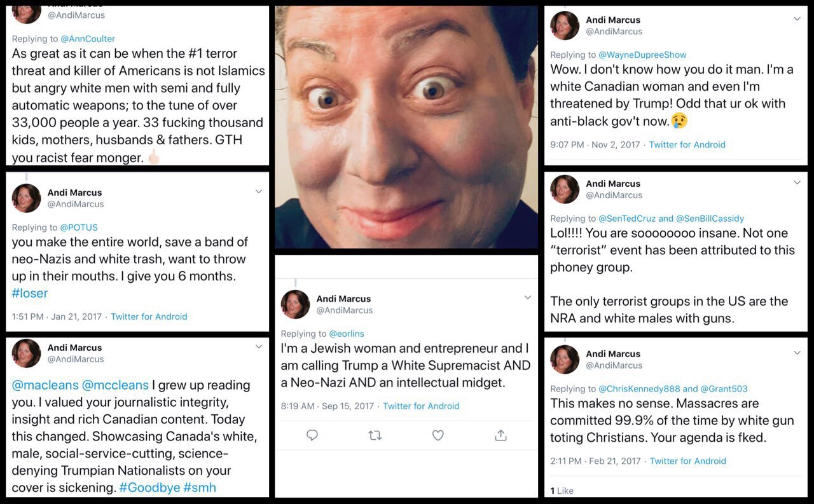
Task: Click the #Goodbye hashtag
Action: (x=149, y=487)
